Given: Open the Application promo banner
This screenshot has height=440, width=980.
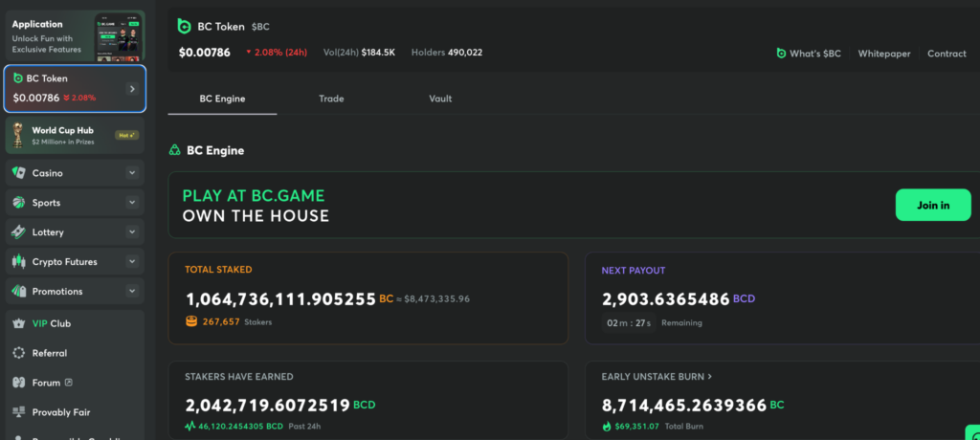Looking at the screenshot, I should (75, 35).
